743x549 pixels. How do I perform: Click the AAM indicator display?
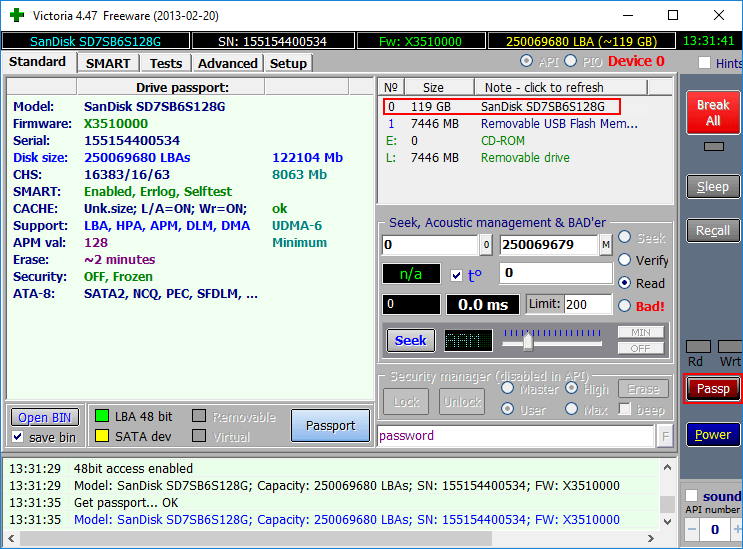pos(468,341)
